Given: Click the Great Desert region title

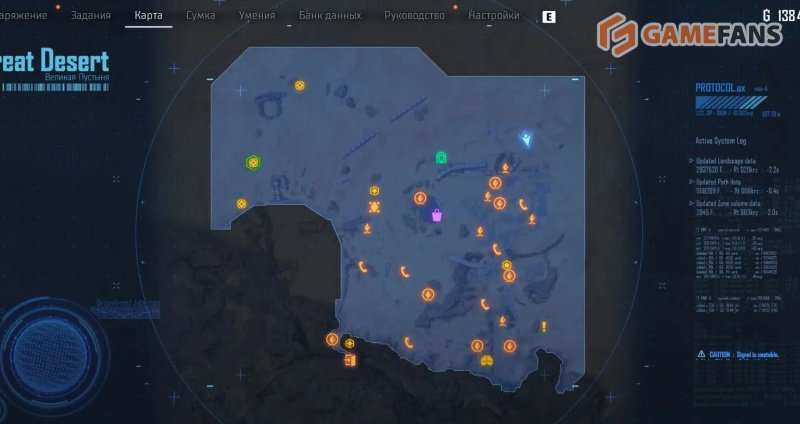Looking at the screenshot, I should click(54, 61).
